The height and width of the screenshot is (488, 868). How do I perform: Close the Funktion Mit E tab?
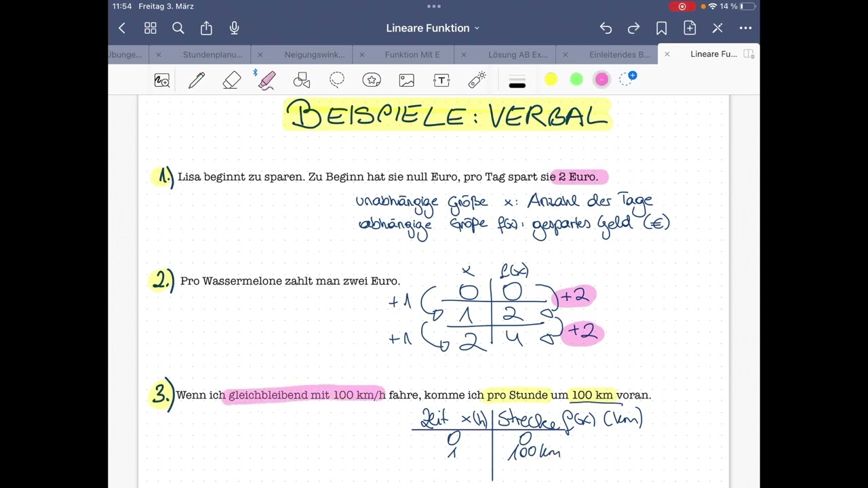pos(362,54)
